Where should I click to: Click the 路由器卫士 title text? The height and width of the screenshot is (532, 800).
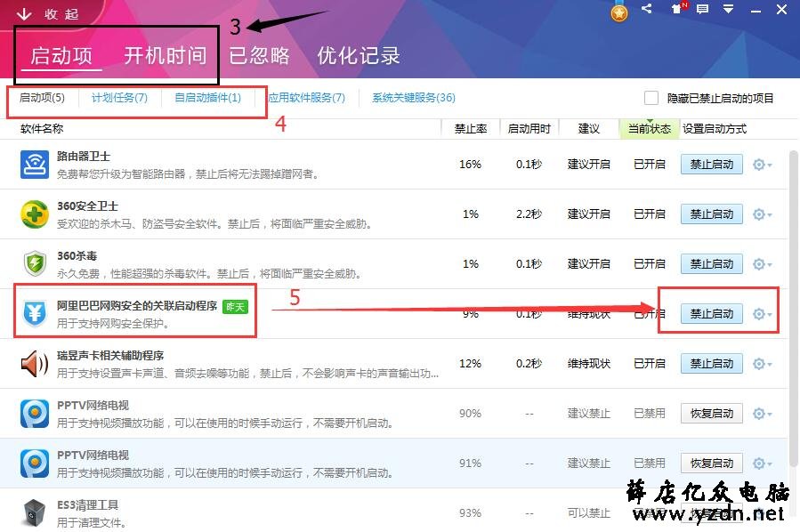coord(83,156)
